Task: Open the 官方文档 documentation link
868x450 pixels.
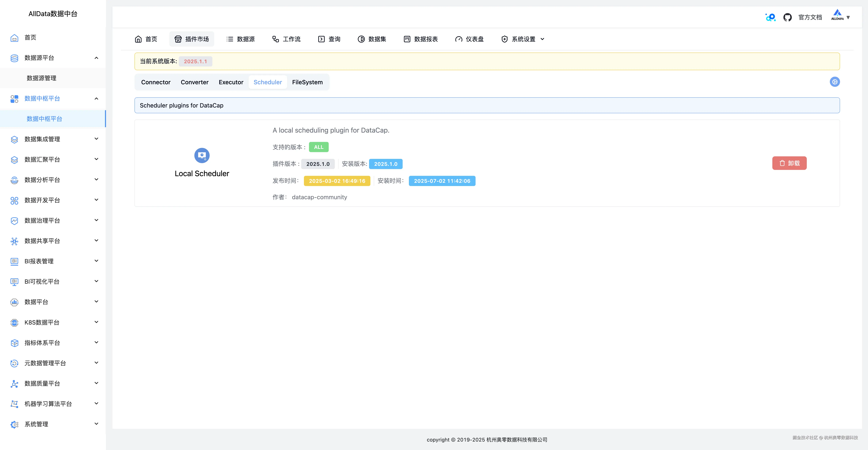Action: click(x=810, y=17)
